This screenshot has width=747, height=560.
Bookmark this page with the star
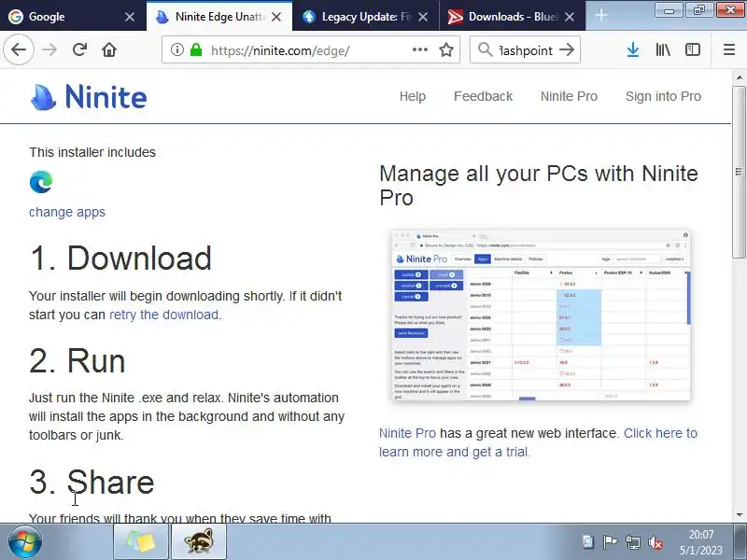(446, 49)
